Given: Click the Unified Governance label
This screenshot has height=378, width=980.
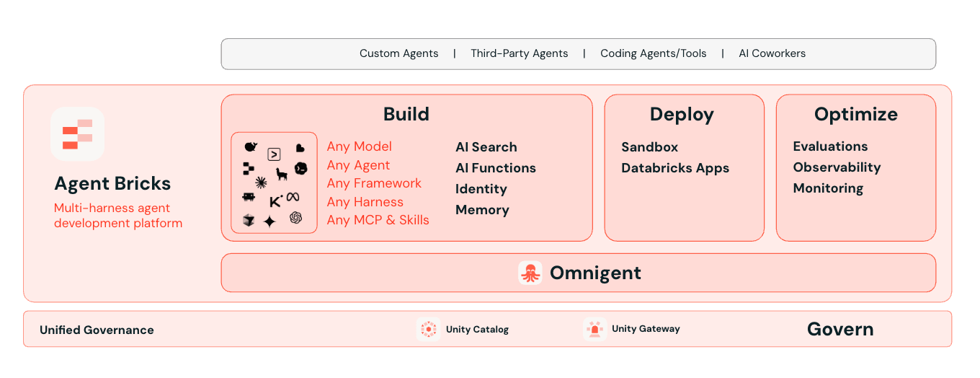Looking at the screenshot, I should coord(97,330).
